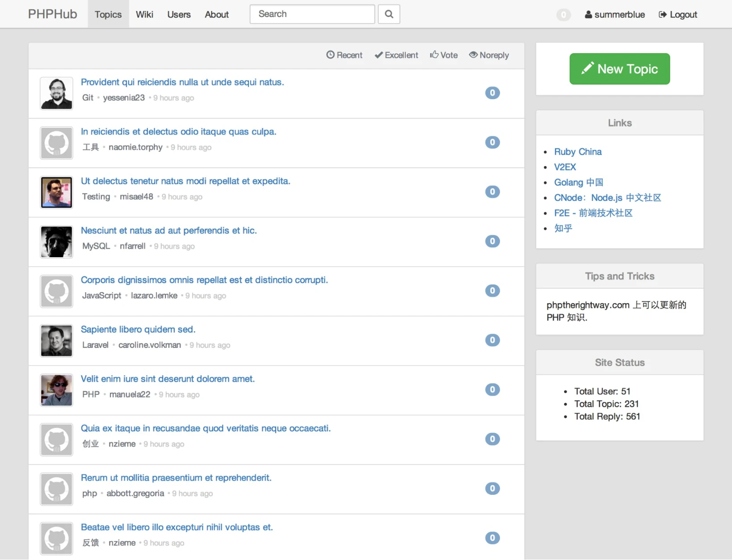Click reply count badge on first topic
Image resolution: width=732 pixels, height=560 pixels.
pyautogui.click(x=492, y=93)
